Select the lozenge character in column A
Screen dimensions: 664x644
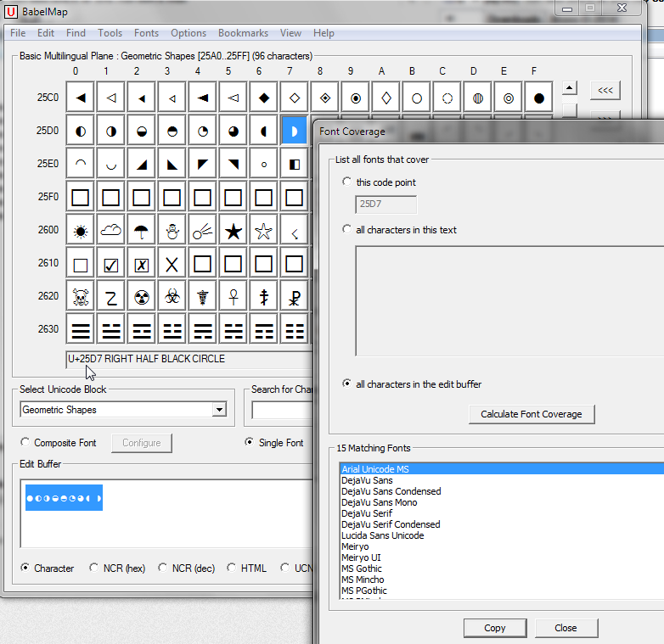click(385, 98)
